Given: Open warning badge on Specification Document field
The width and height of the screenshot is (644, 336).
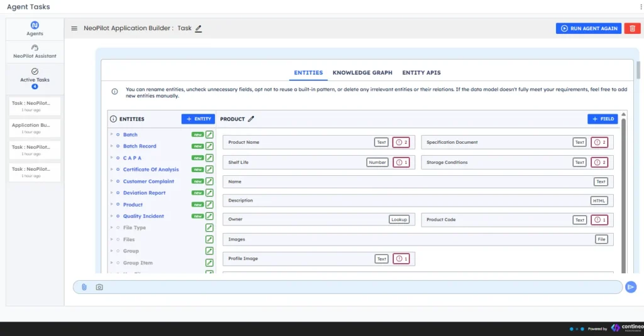Looking at the screenshot, I should [599, 143].
